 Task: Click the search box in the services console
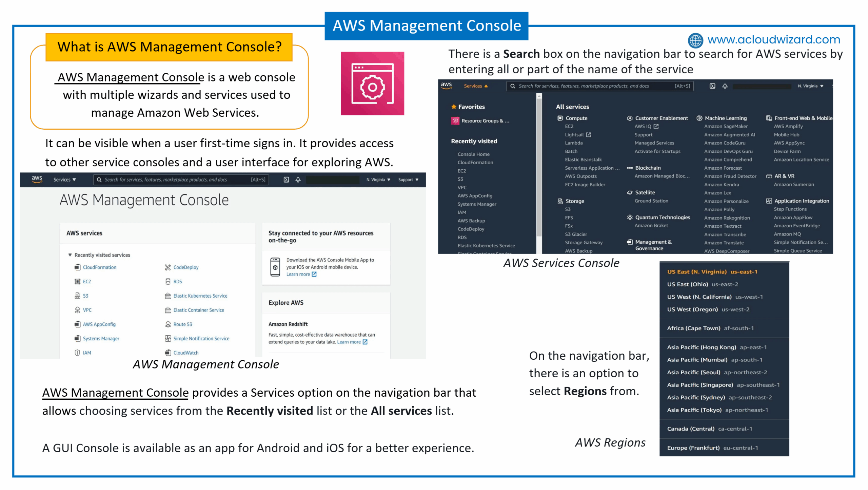click(x=600, y=86)
